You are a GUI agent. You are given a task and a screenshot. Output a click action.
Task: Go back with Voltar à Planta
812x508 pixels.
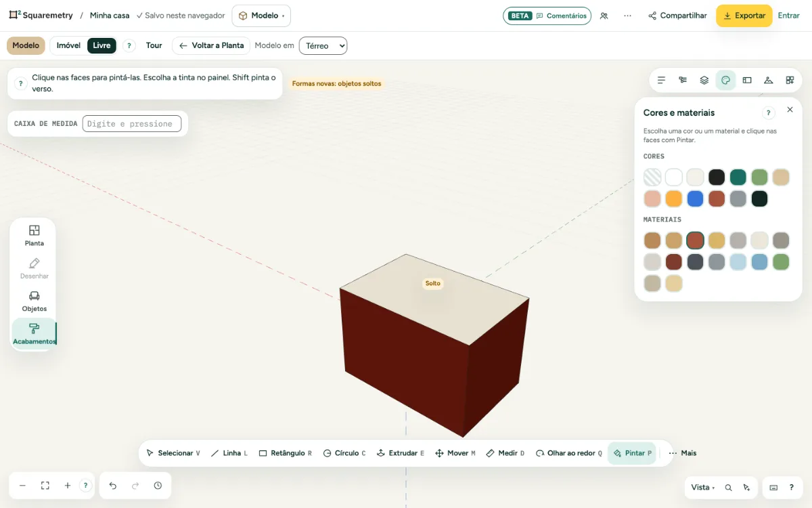[x=211, y=45]
